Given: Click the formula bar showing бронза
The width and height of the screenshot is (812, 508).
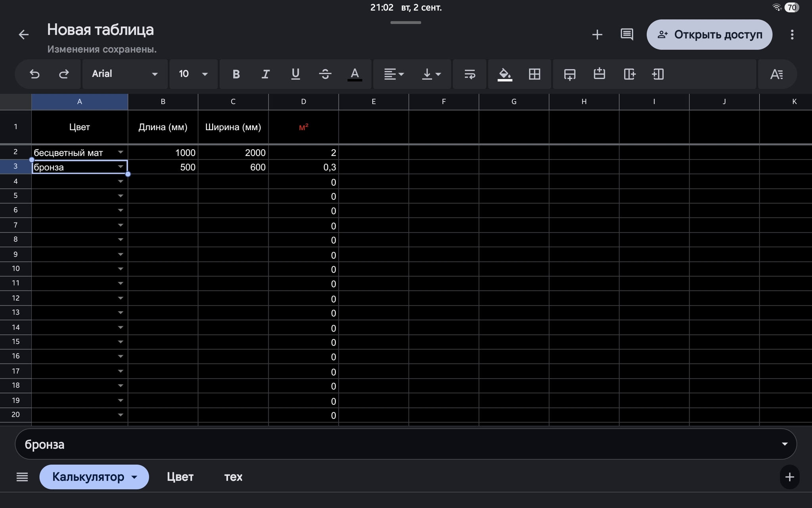Looking at the screenshot, I should click(x=396, y=444).
